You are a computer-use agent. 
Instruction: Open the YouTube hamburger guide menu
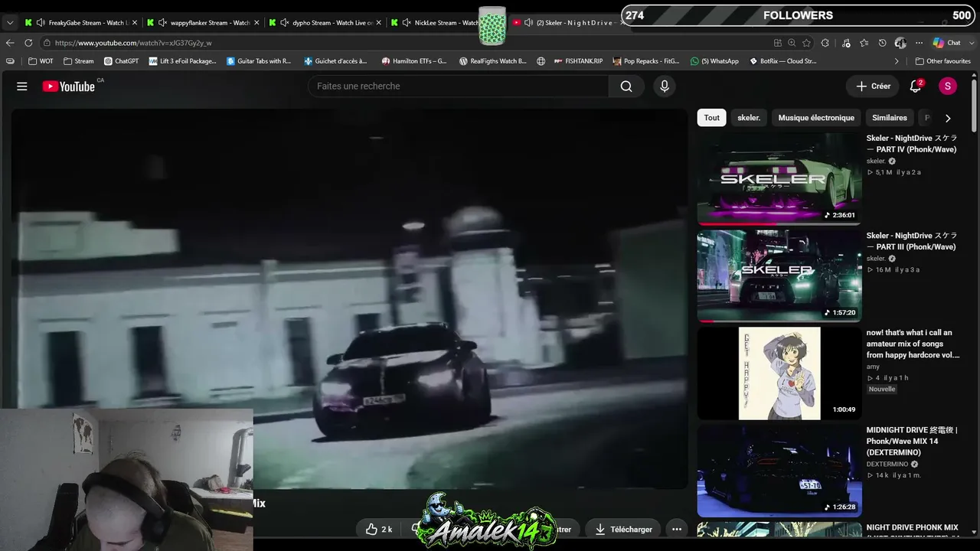[x=22, y=86]
